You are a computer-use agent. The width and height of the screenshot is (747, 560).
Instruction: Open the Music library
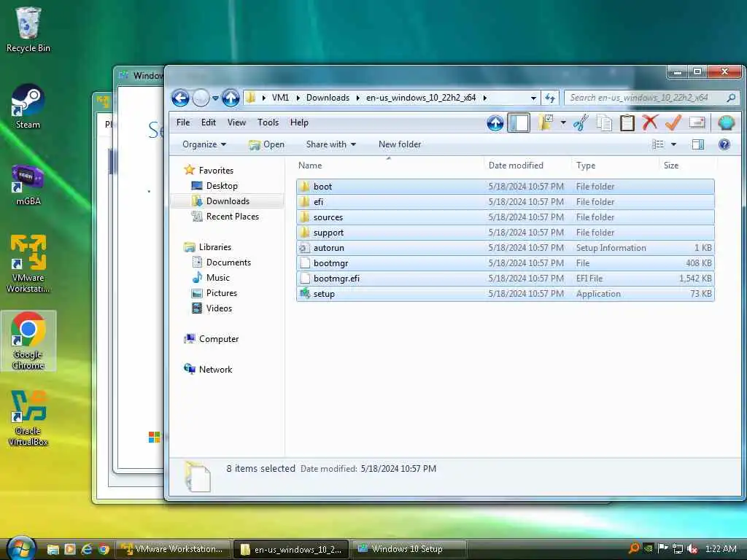[x=211, y=277]
